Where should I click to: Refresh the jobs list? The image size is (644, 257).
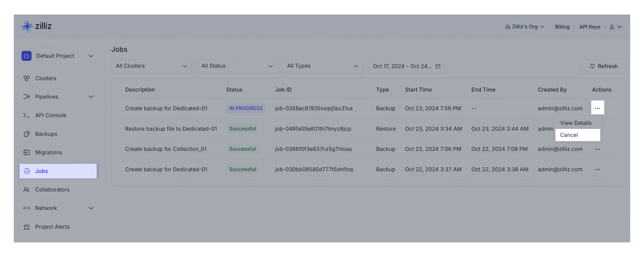click(x=603, y=66)
